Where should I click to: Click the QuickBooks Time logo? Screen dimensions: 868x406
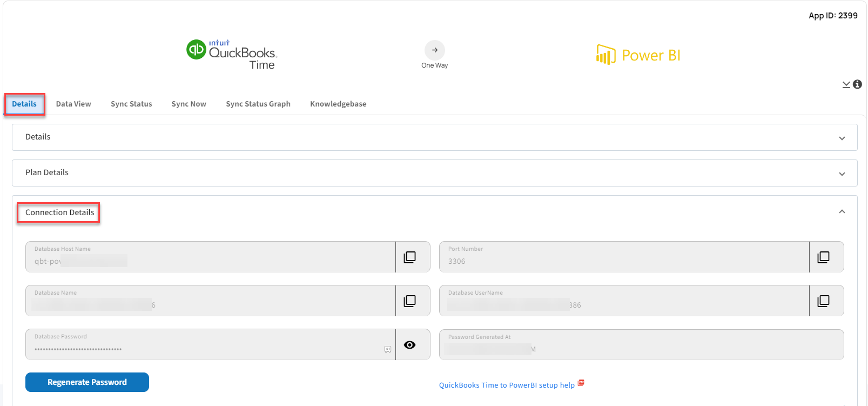(x=232, y=55)
